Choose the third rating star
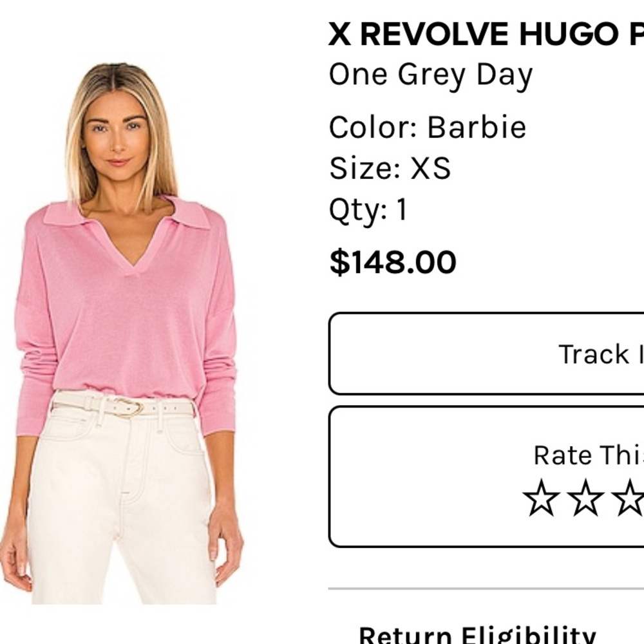The width and height of the screenshot is (644, 644). (628, 497)
